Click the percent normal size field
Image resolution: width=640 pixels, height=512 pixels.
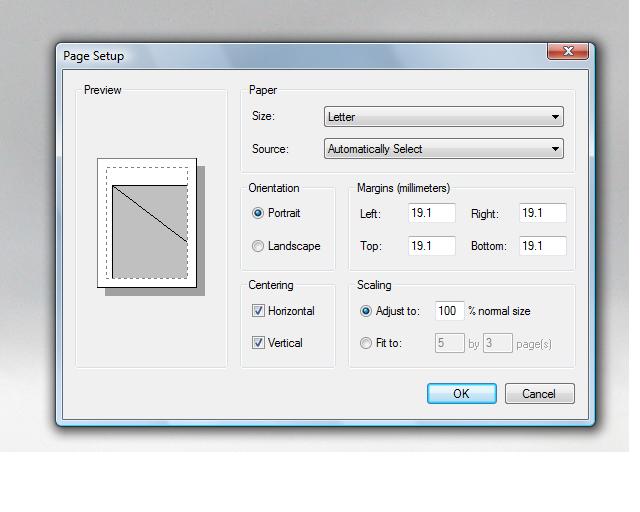click(449, 311)
